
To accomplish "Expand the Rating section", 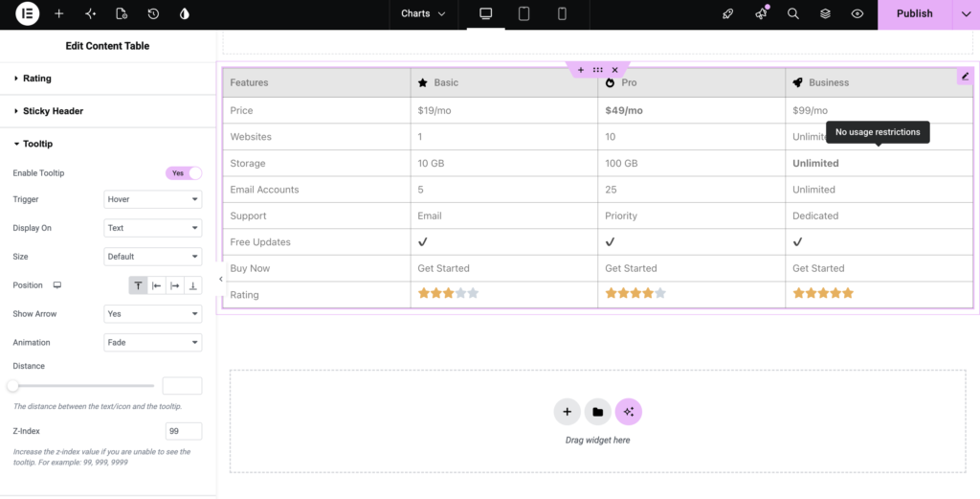I will pyautogui.click(x=107, y=79).
